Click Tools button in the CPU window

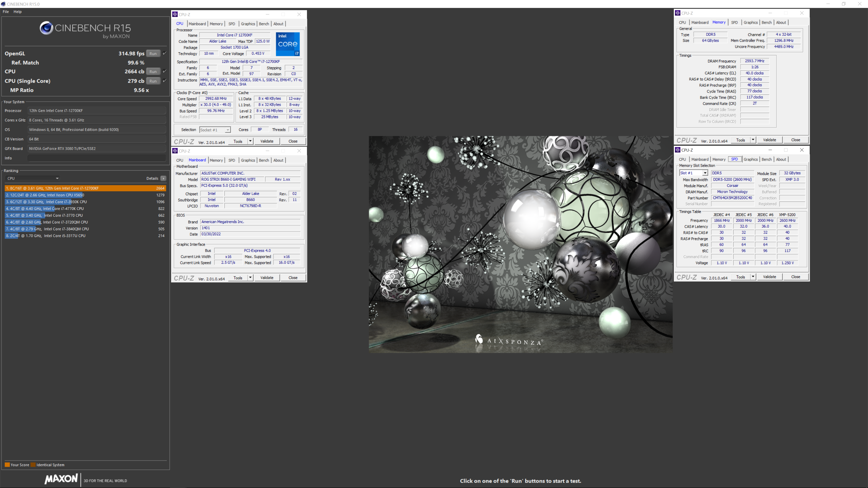coord(238,141)
